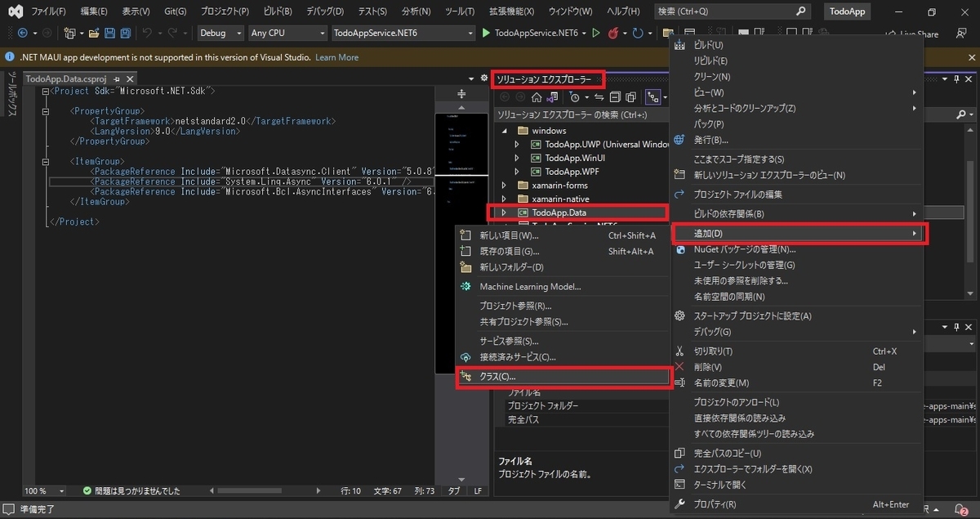Choose ターミナルで開く in the context menu

point(797,485)
